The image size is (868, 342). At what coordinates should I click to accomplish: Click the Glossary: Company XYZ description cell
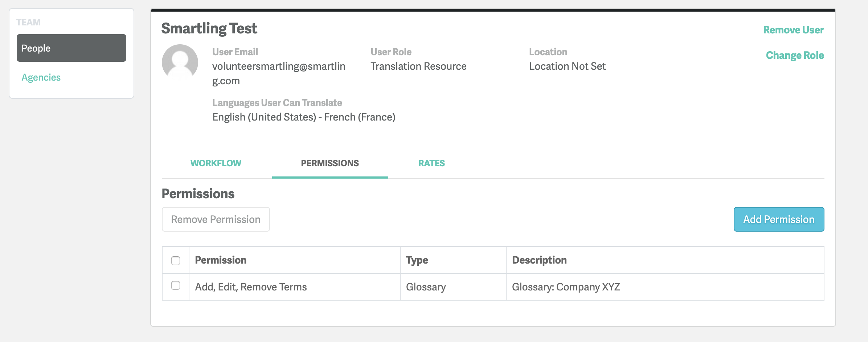[x=566, y=287]
